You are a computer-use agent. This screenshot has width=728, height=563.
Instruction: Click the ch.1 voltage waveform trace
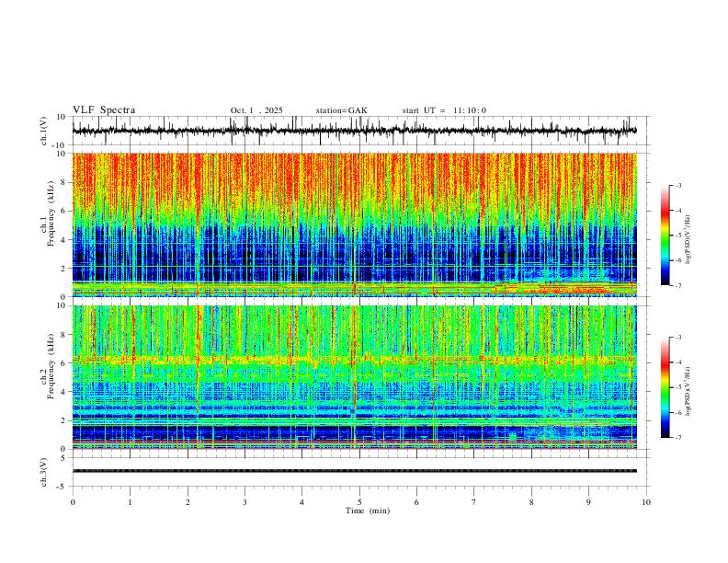pos(354,131)
